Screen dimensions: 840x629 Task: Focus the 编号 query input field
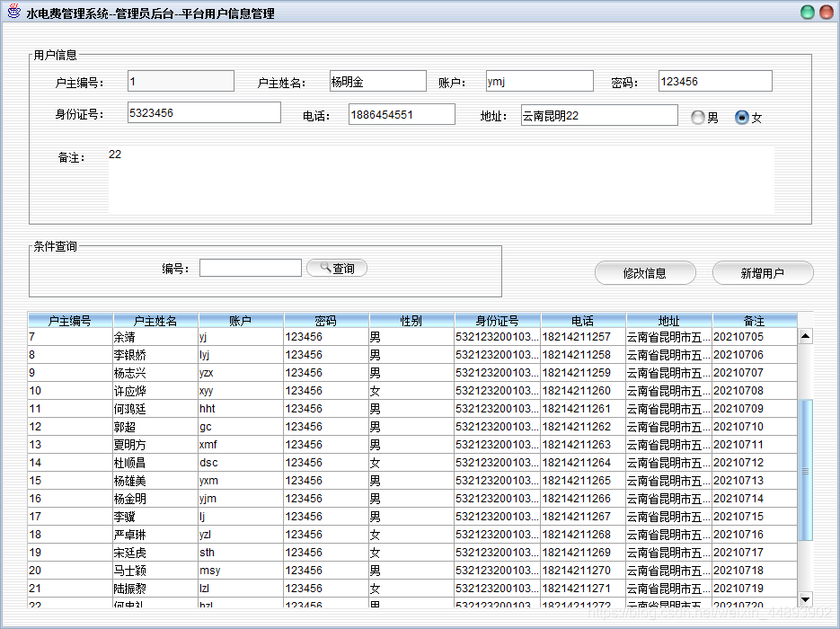pyautogui.click(x=250, y=268)
